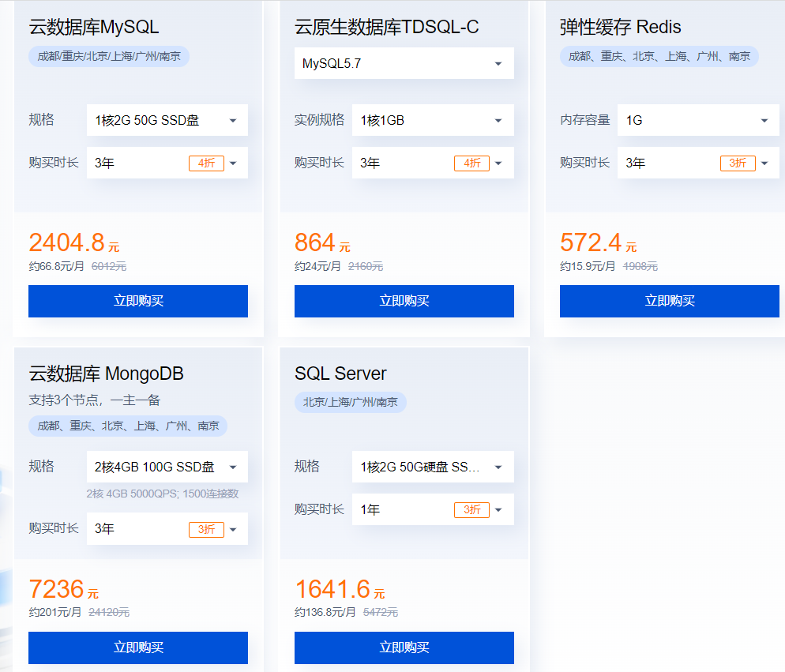Open the MySQL 规格 dropdown showing 1核2G 50G SSD盘
Viewport: 785px width, 672px height.
pos(167,120)
